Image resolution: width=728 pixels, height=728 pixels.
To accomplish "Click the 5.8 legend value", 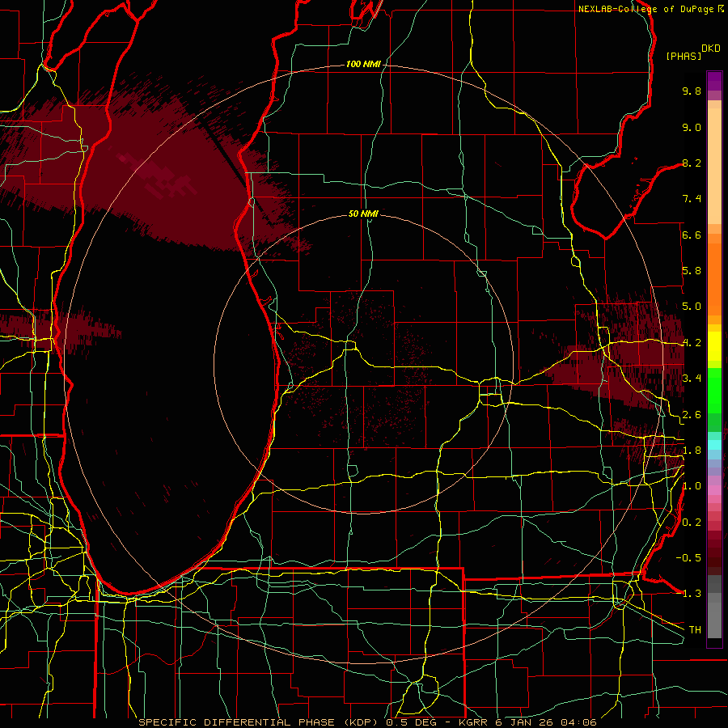I will pyautogui.click(x=692, y=271).
